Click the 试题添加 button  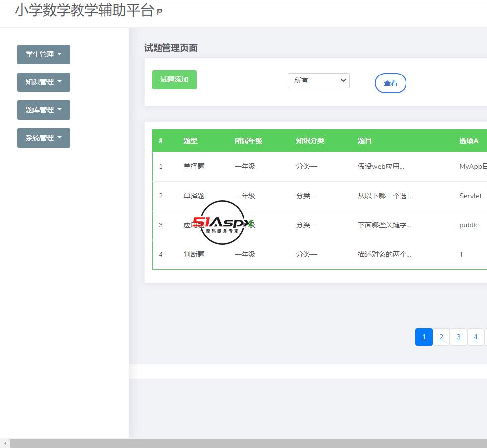pos(174,79)
